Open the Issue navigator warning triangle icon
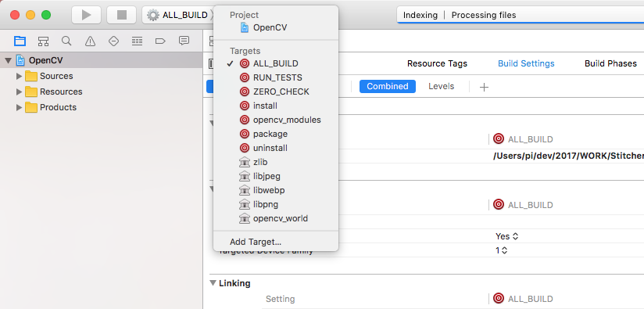 pyautogui.click(x=90, y=41)
